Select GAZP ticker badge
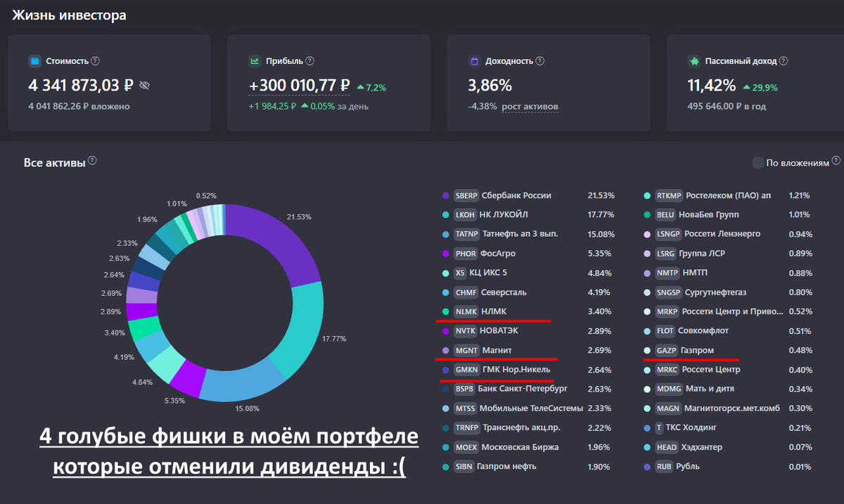This screenshot has width=844, height=504. [x=666, y=350]
